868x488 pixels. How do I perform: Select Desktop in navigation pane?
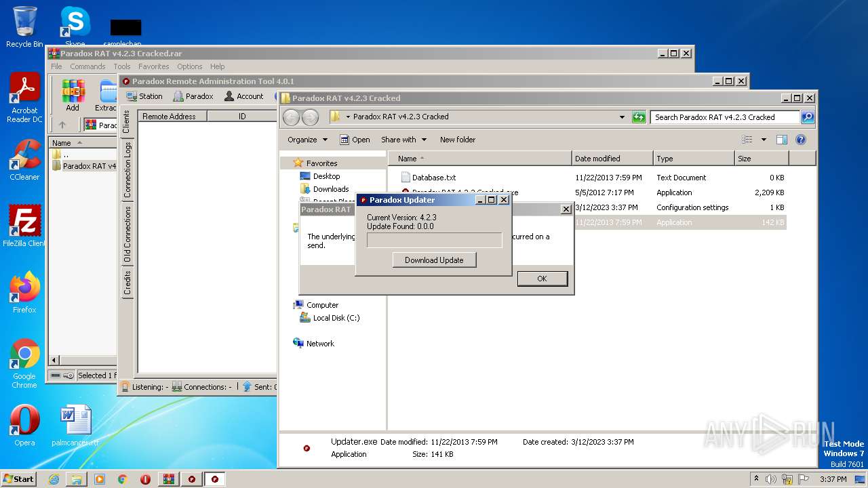(x=319, y=176)
